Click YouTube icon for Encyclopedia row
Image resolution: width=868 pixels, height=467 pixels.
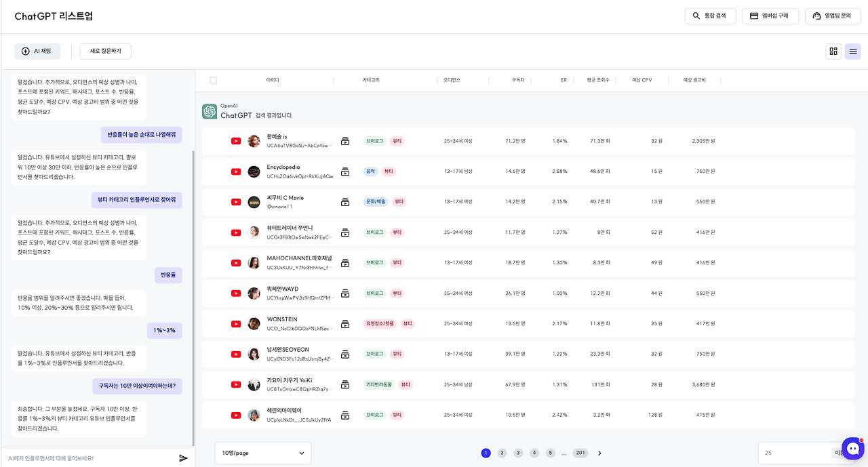pos(236,171)
